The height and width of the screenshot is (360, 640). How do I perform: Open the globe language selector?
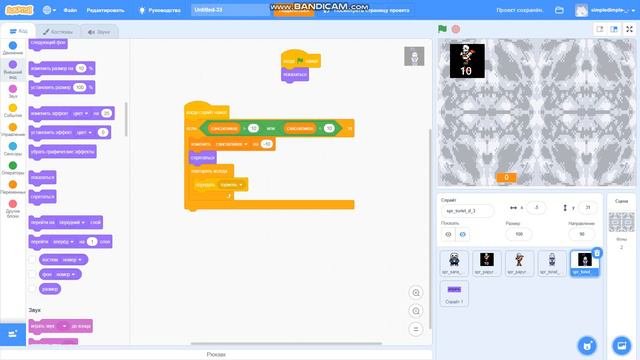[49, 10]
